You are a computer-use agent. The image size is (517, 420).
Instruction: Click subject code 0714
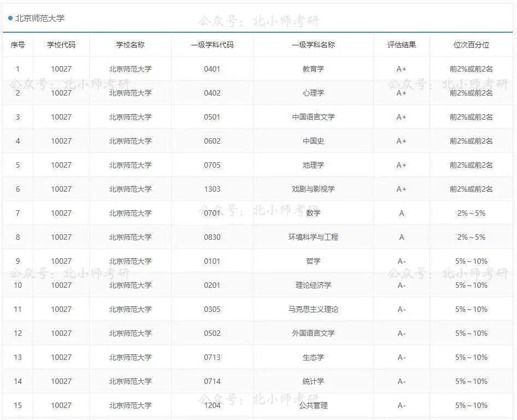pyautogui.click(x=212, y=381)
